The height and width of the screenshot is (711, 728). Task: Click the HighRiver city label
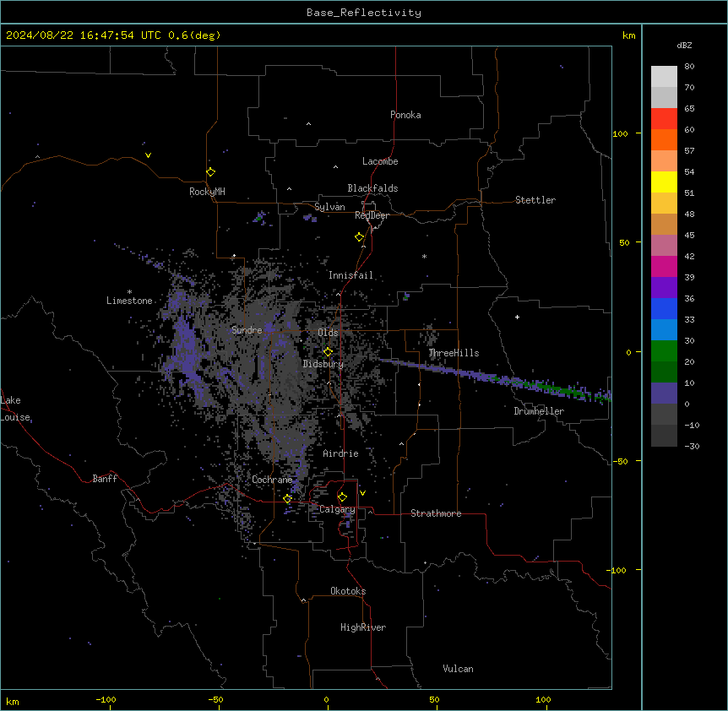(x=363, y=627)
